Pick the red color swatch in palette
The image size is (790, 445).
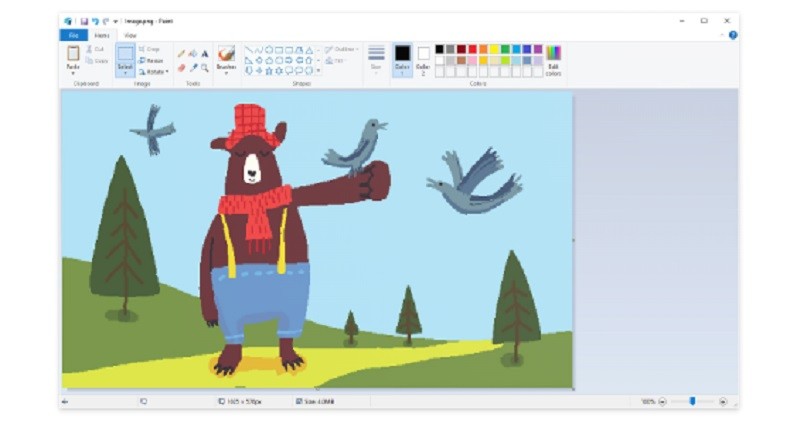(472, 49)
